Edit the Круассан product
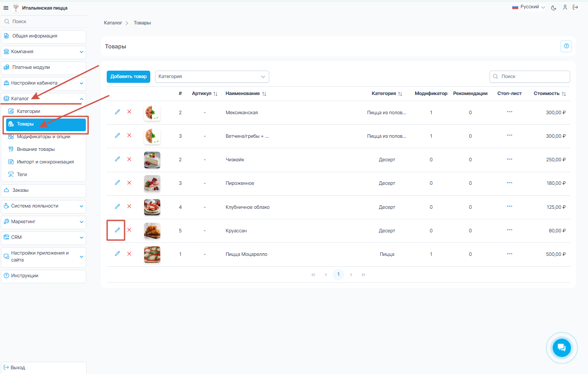Image resolution: width=588 pixels, height=374 pixels. [x=117, y=230]
